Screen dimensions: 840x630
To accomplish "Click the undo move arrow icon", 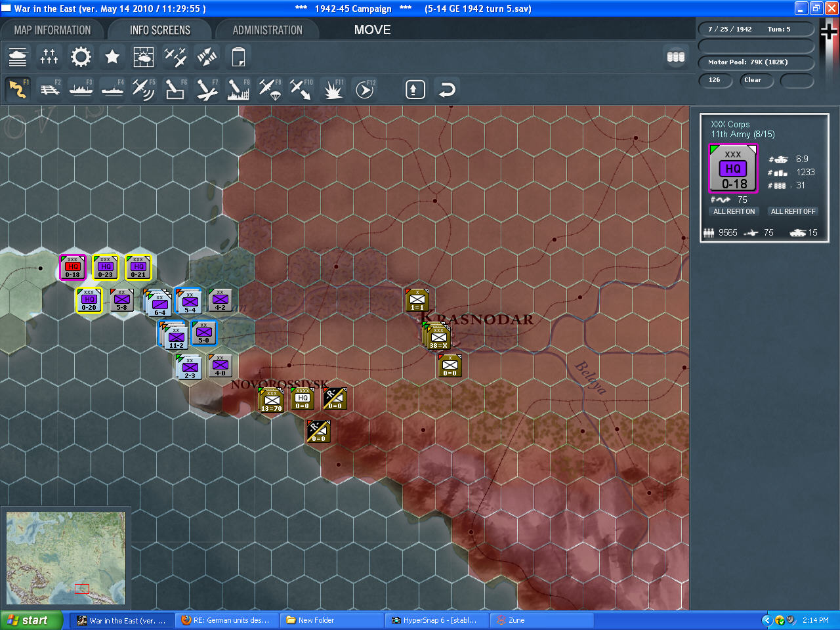I will (447, 89).
